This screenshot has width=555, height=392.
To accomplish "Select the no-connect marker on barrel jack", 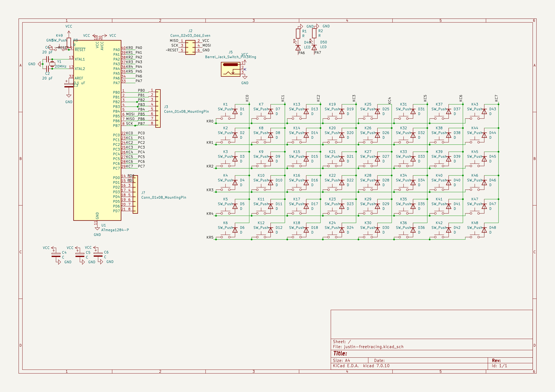I will (245, 70).
